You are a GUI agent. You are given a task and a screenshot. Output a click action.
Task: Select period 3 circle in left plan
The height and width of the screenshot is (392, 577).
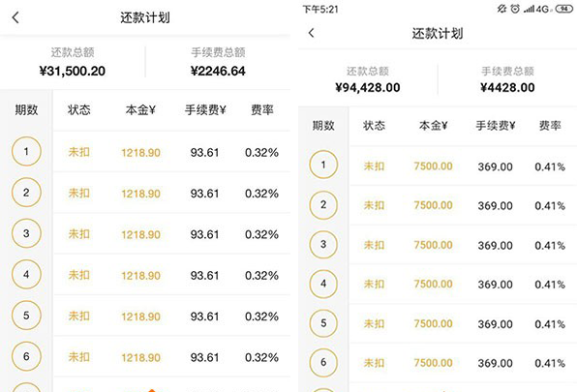pos(26,233)
